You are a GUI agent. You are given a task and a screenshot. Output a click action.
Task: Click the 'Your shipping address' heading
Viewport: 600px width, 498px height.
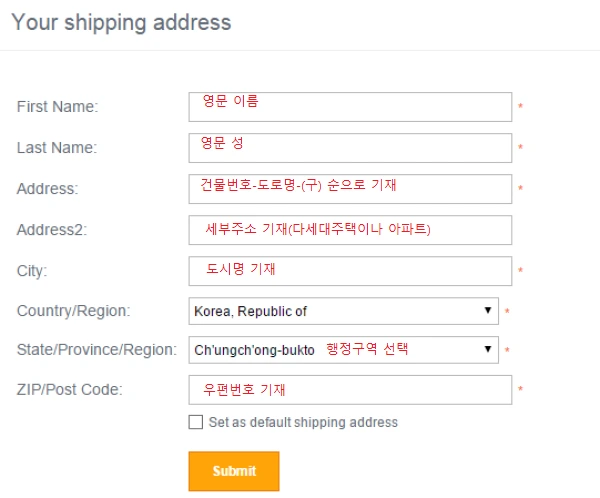click(x=121, y=22)
